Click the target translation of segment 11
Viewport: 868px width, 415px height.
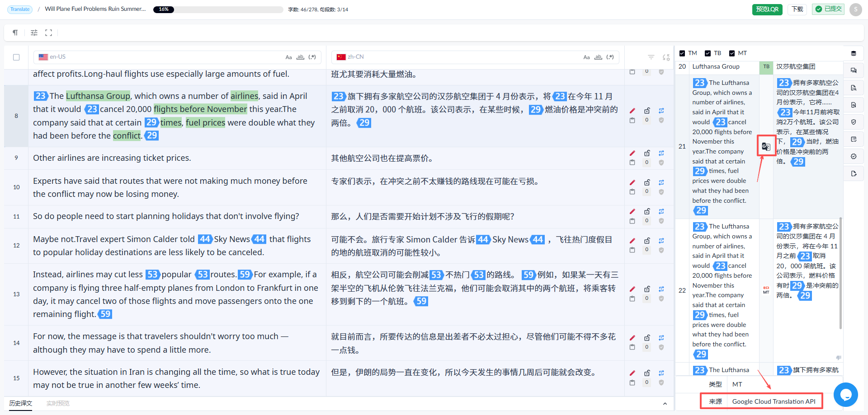[423, 217]
